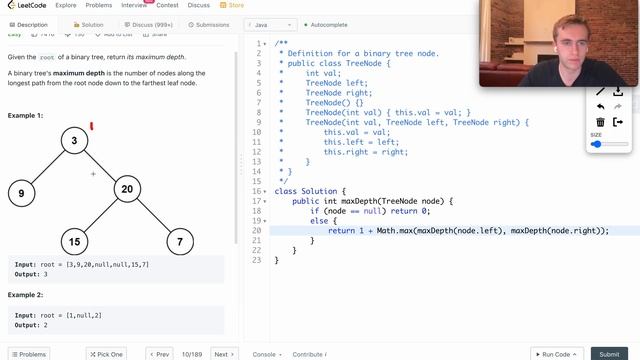Click the exit drawing mode icon
Image resolution: width=640 pixels, height=360 pixels.
coord(618,122)
